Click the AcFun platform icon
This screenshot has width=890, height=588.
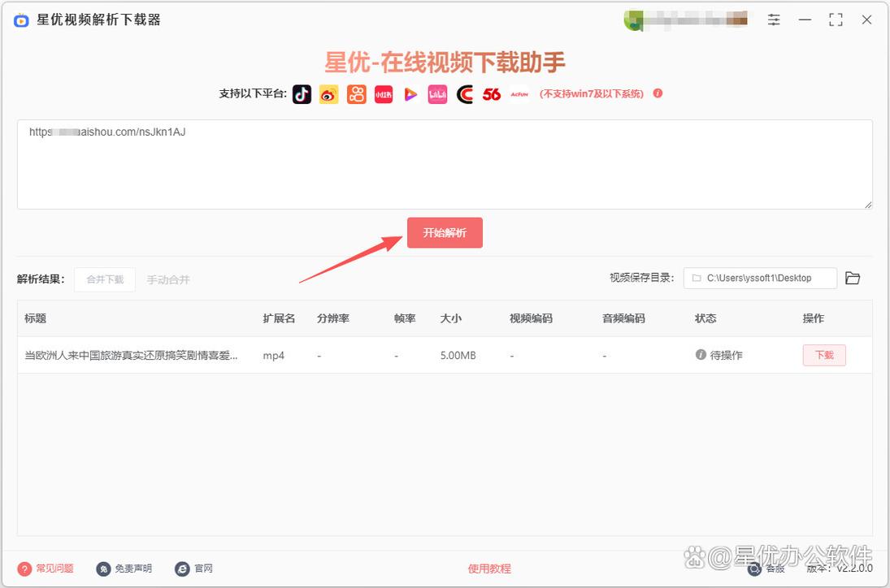tap(519, 94)
